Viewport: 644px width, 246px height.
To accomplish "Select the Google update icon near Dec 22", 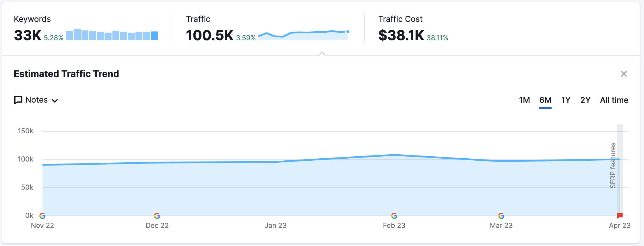I will tap(157, 216).
